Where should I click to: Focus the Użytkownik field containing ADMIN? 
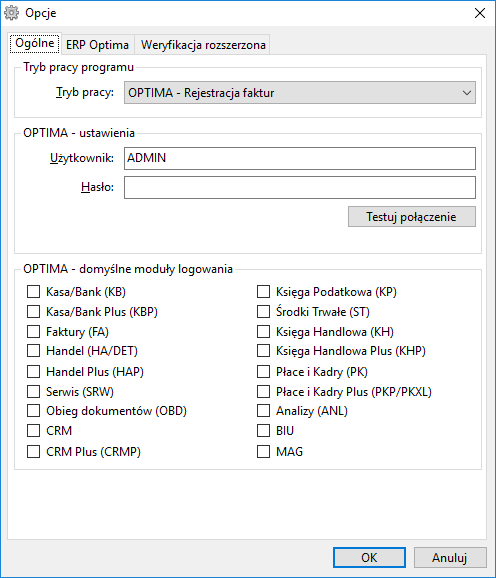300,158
